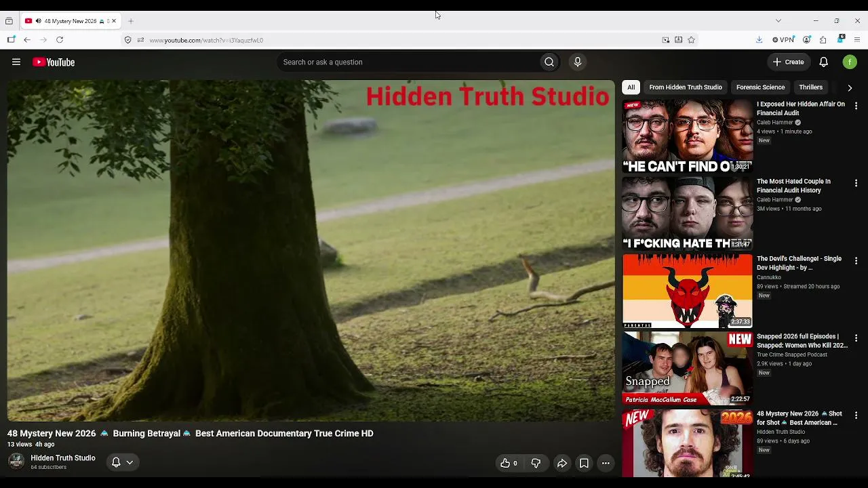Open browser application hamburger menu

click(x=857, y=40)
